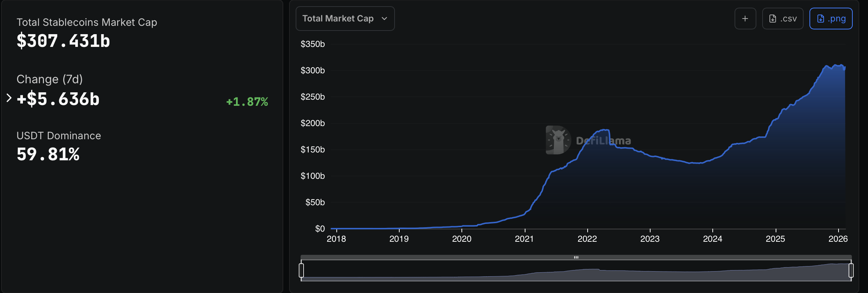Click the Total Stablecoins Market Cap figure
The width and height of the screenshot is (868, 293).
tap(63, 41)
